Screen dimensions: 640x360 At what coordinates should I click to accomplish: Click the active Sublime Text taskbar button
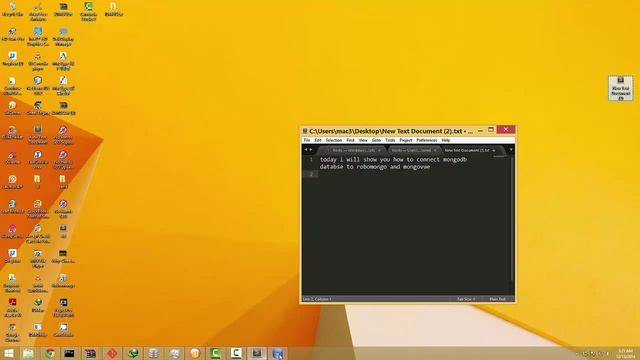pyautogui.click(x=257, y=353)
